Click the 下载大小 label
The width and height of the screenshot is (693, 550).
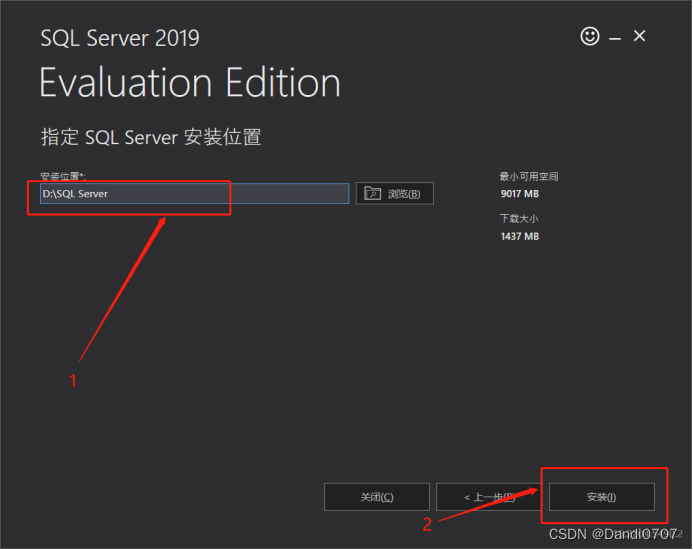[519, 218]
